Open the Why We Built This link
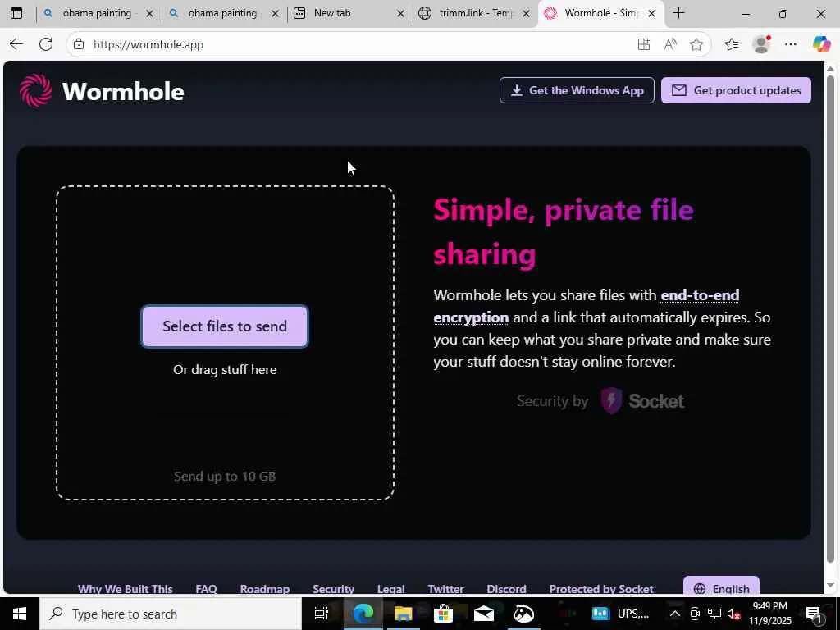Viewport: 840px width, 630px height. click(126, 589)
